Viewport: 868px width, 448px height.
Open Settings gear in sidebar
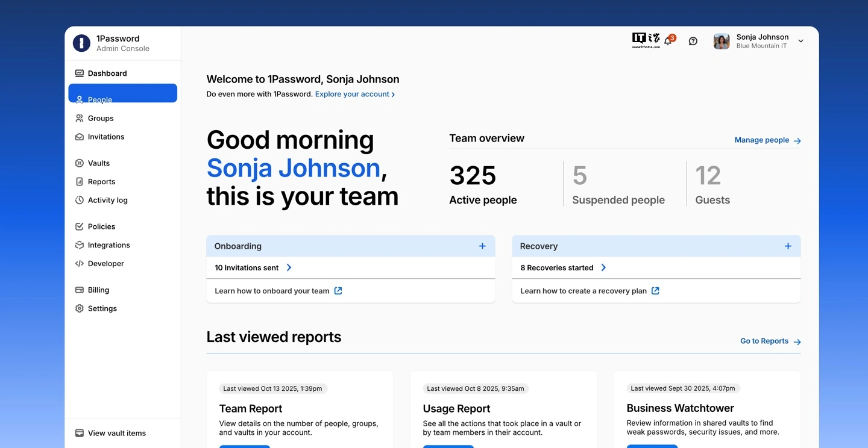[79, 308]
